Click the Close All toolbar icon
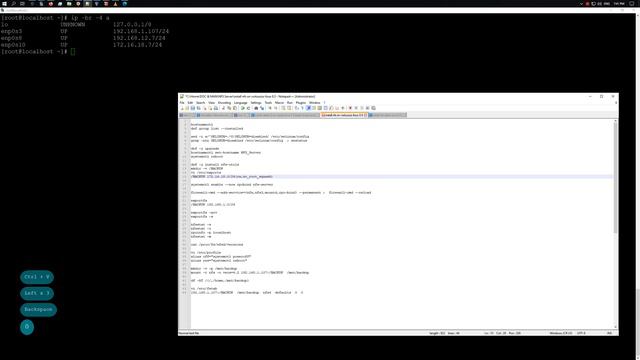Screen dimensions: 640x360 (x=210, y=108)
